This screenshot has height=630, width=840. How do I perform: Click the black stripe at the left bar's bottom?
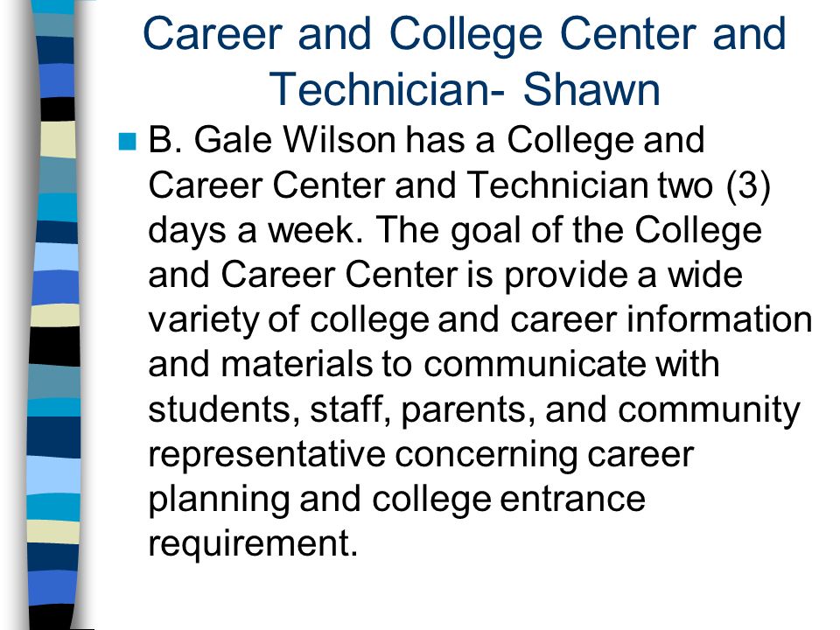[x=52, y=617]
